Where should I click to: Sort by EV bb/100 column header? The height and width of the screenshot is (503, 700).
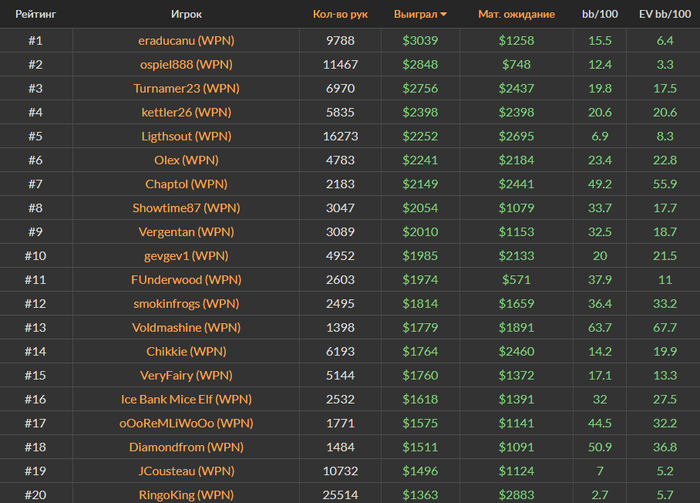coord(664,14)
